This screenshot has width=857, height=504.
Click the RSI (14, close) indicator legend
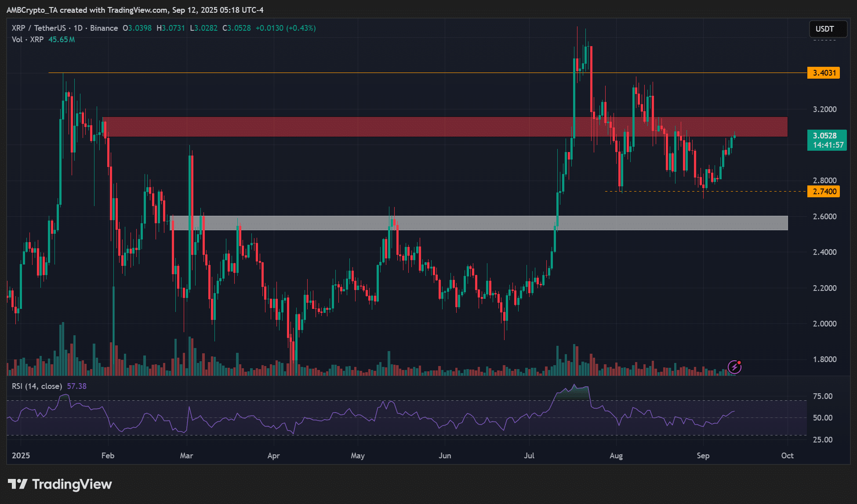coord(36,386)
